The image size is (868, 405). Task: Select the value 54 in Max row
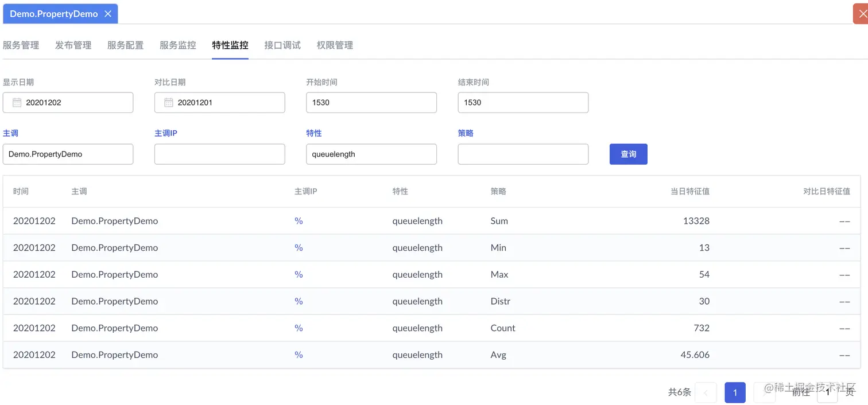pyautogui.click(x=704, y=274)
